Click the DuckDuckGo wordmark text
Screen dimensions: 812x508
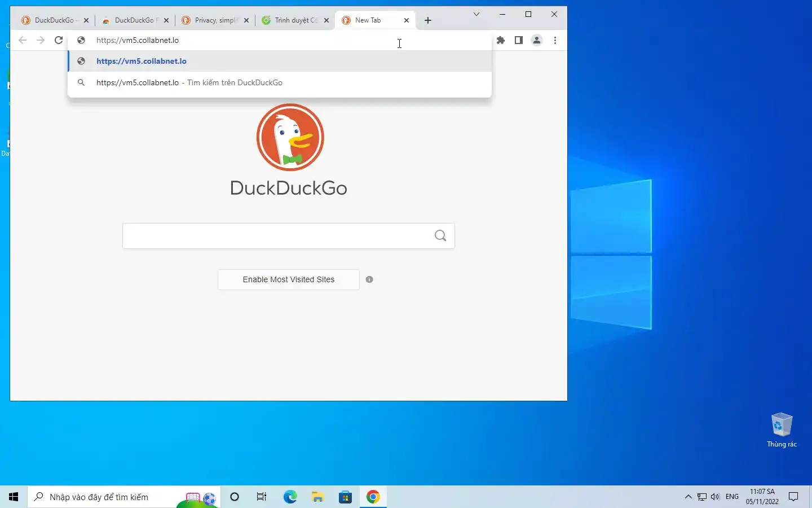point(289,188)
